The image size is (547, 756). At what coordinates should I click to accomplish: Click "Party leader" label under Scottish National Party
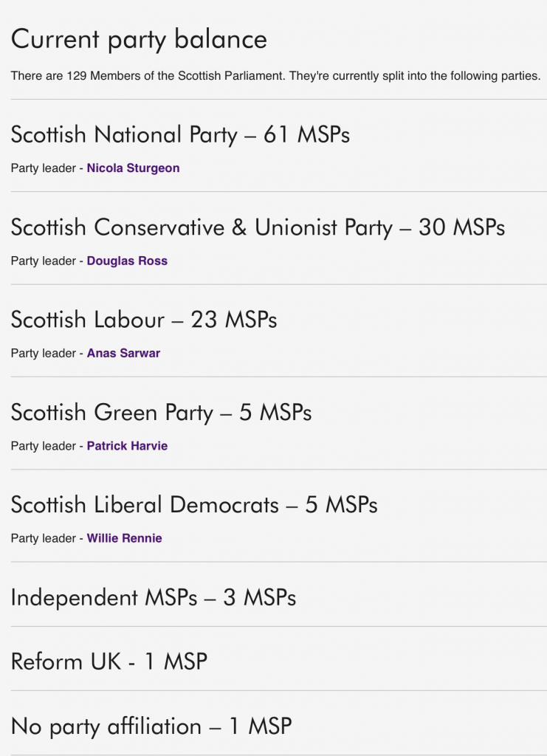43,168
